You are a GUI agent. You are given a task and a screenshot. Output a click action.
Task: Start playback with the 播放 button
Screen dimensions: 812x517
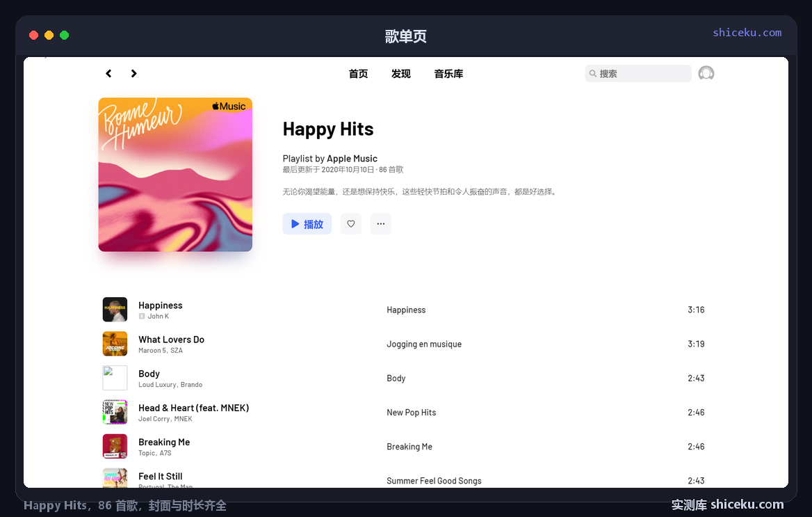307,224
